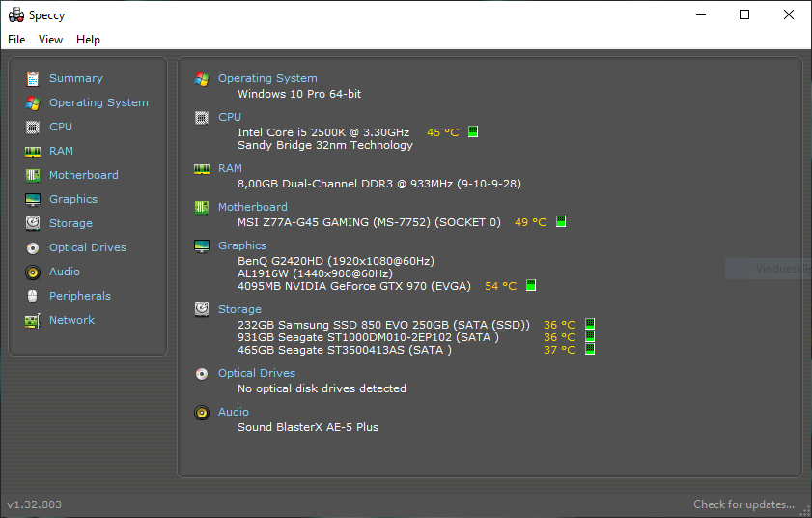Click the Audio speaker icon in main panel
812x518 pixels.
(202, 413)
